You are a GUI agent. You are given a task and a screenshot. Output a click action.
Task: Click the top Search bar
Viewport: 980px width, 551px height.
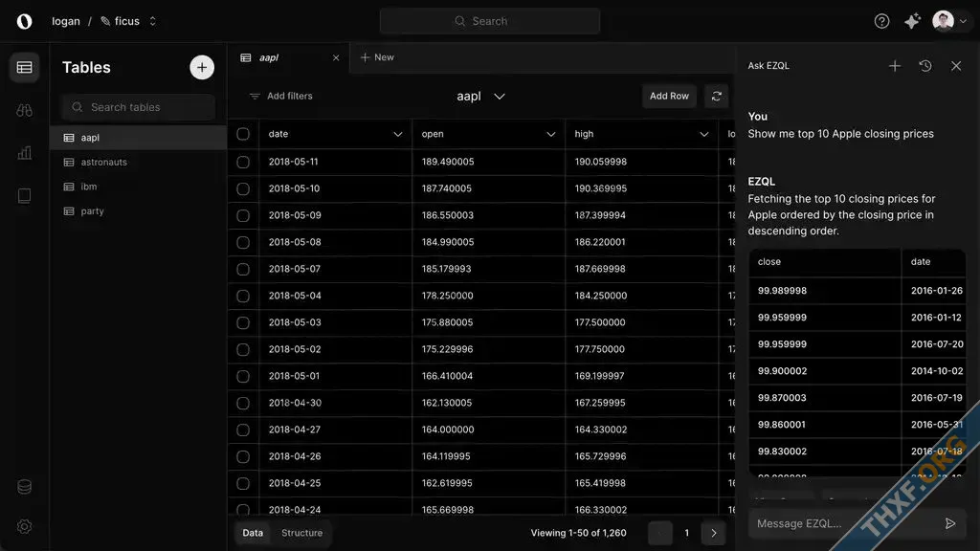(489, 21)
